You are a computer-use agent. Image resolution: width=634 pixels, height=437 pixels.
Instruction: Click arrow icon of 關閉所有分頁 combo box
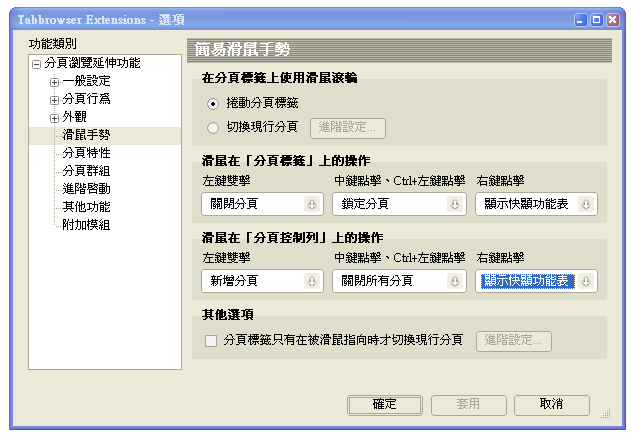tap(455, 281)
